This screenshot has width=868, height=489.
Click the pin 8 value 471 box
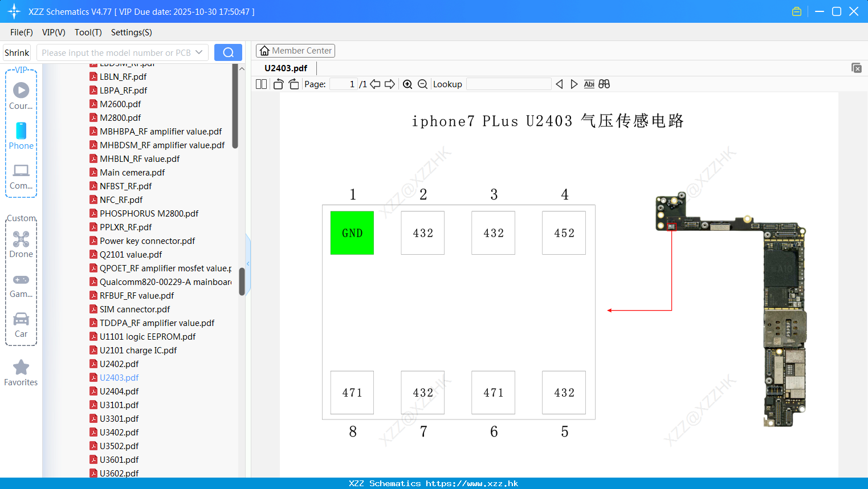pos(352,393)
